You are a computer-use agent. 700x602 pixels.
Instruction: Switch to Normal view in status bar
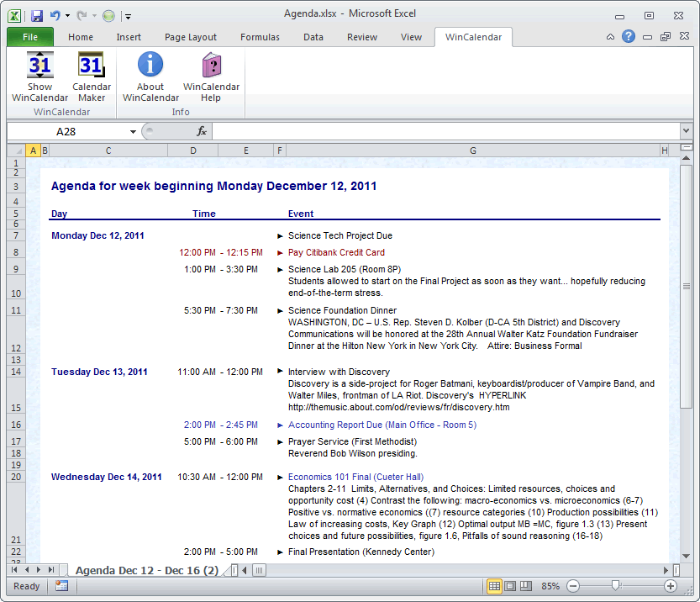pyautogui.click(x=494, y=586)
